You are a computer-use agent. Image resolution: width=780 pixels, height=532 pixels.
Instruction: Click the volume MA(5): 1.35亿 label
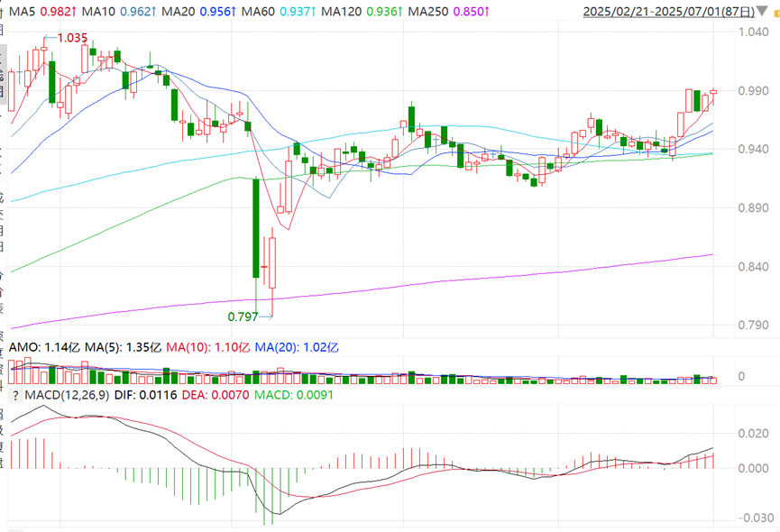(123, 347)
